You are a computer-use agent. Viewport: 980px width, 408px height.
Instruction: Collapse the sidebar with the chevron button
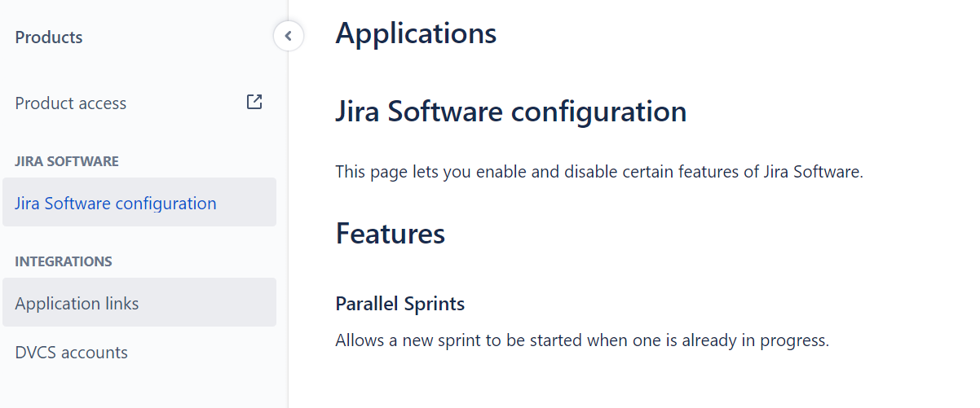(x=289, y=36)
